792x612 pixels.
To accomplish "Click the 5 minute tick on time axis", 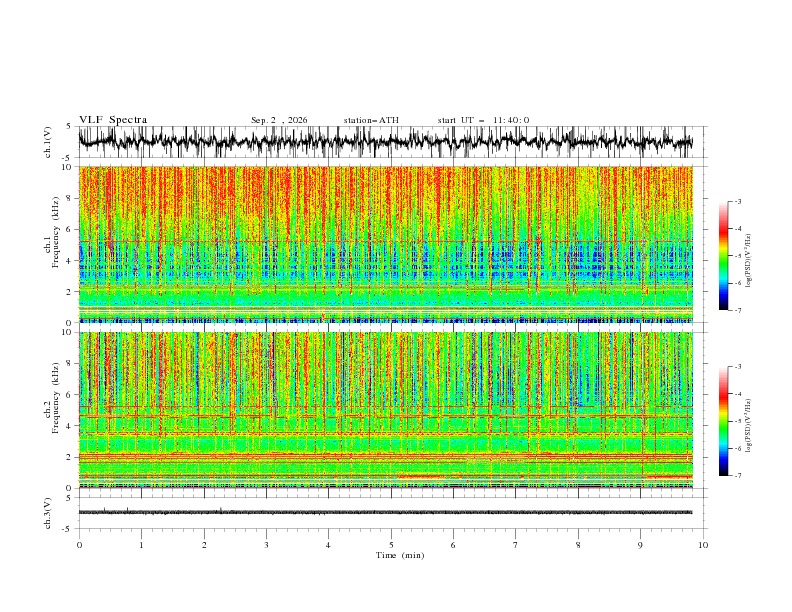I will pyautogui.click(x=391, y=545).
